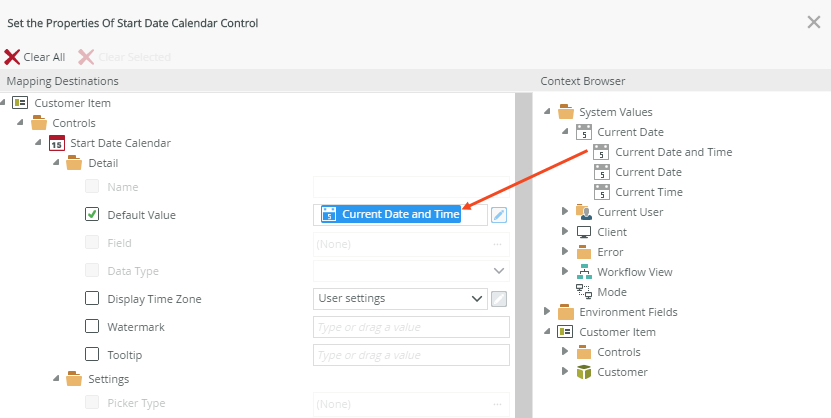This screenshot has height=418, width=831.
Task: Tick the Watermark checkbox
Action: [x=92, y=326]
